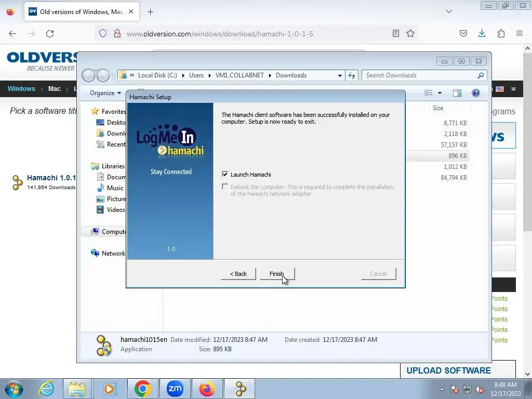Open Music library in navigation pane
This screenshot has width=532, height=399.
click(111, 188)
